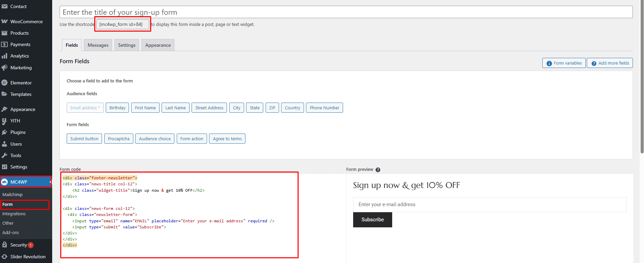Add the Form action field

pyautogui.click(x=192, y=139)
